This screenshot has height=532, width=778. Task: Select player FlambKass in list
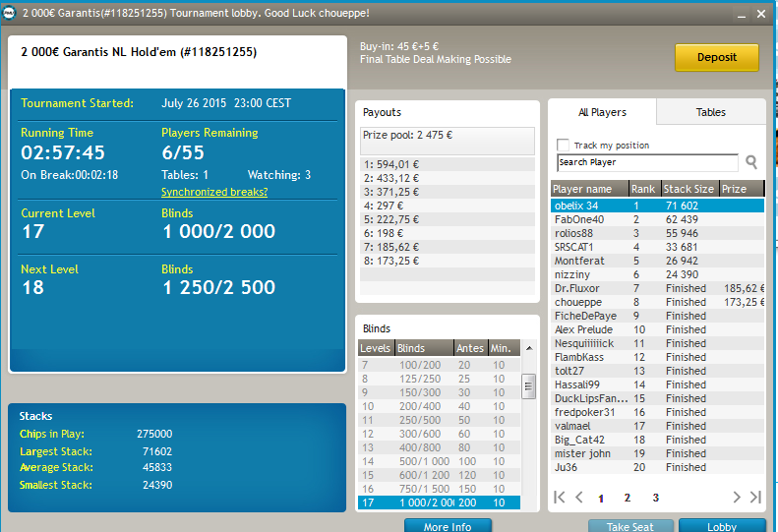[657, 357]
